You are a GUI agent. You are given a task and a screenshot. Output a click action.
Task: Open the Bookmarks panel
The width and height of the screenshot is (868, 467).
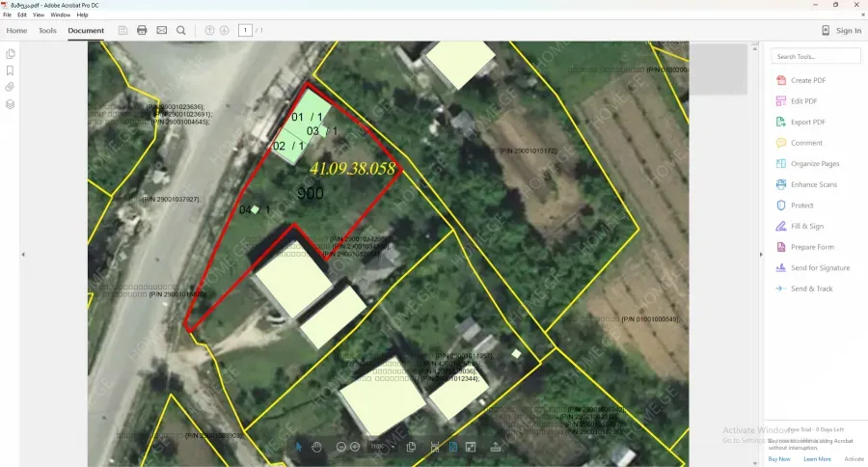10,70
